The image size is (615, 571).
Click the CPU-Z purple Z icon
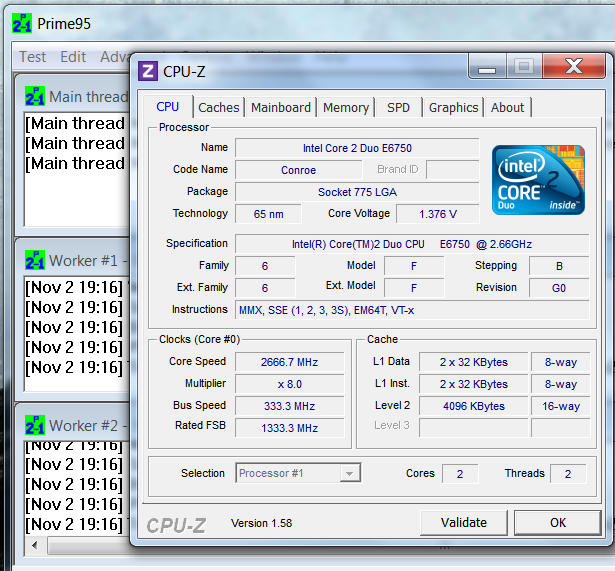tap(147, 71)
